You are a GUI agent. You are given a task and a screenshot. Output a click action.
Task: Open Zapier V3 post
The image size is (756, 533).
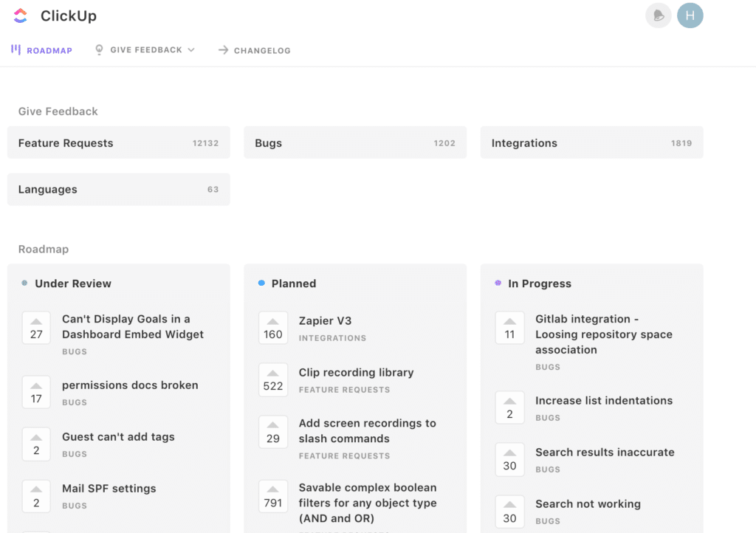(325, 320)
